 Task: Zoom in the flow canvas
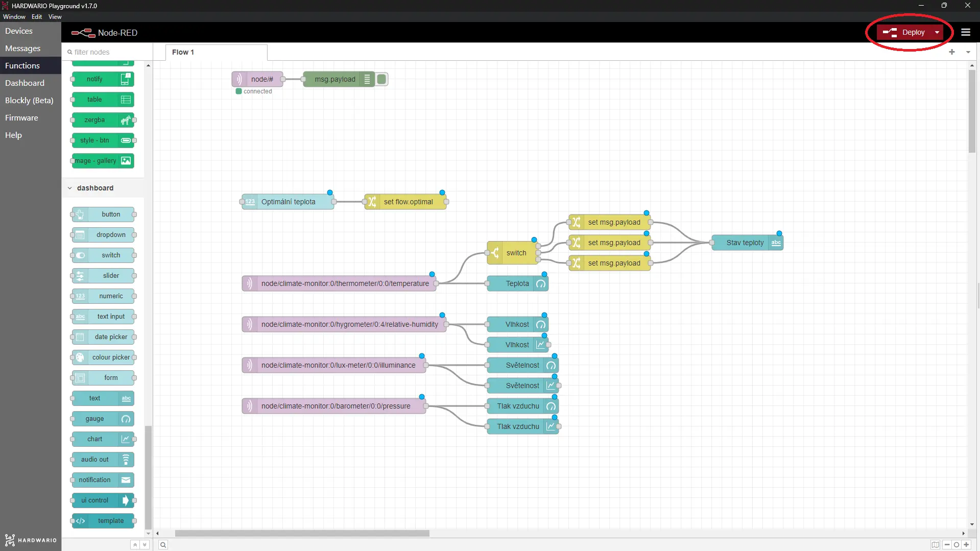point(966,545)
